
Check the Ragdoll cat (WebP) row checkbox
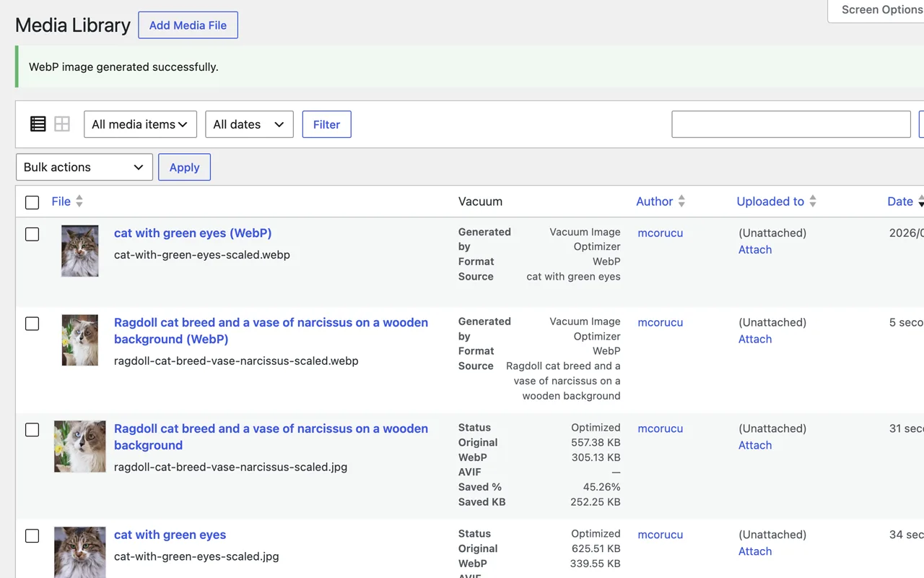[x=32, y=324]
